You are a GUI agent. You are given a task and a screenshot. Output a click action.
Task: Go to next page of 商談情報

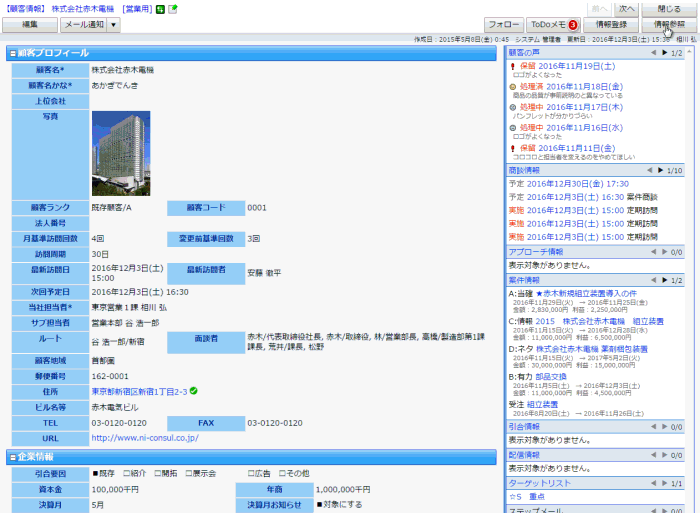click(x=660, y=170)
